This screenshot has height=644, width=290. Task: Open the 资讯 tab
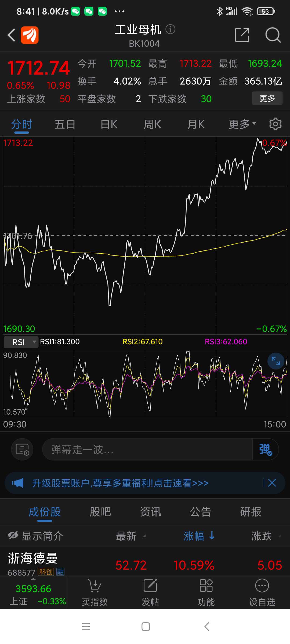click(150, 512)
